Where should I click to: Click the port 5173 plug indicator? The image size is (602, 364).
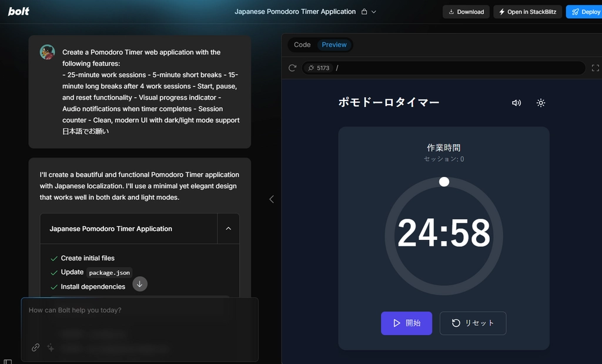tap(319, 68)
